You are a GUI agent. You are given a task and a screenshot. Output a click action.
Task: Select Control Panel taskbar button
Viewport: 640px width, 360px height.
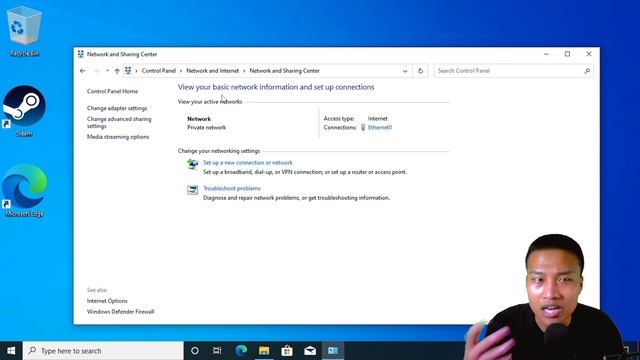coord(333,351)
